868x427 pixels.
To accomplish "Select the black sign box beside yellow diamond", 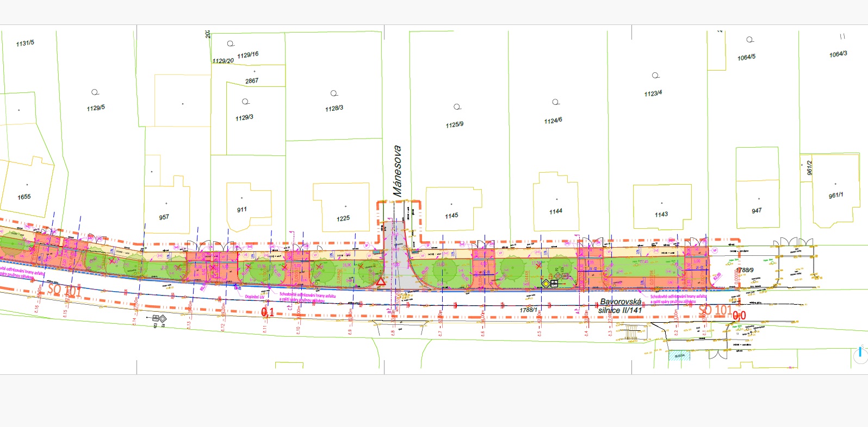I will (x=554, y=284).
